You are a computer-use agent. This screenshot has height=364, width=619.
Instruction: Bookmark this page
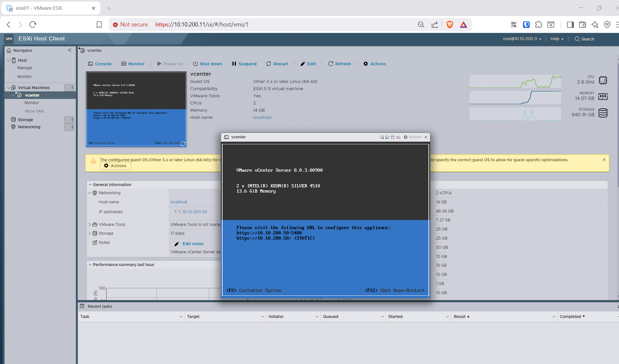pyautogui.click(x=99, y=24)
